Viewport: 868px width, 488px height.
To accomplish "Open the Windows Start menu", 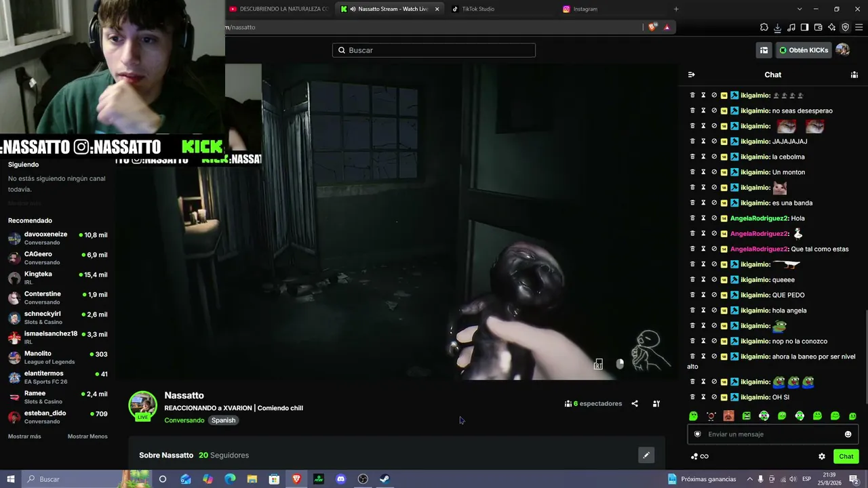I will (x=11, y=479).
